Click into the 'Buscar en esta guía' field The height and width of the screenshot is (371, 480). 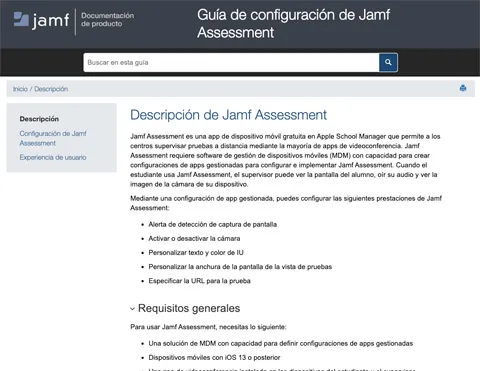[x=231, y=62]
